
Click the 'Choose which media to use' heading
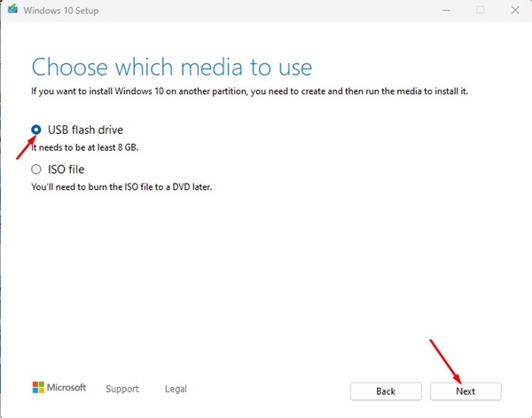point(172,67)
